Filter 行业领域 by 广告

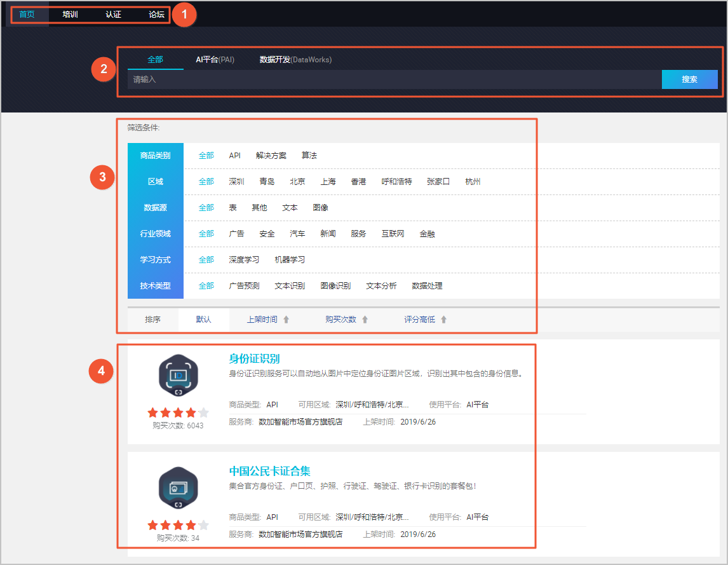click(236, 234)
